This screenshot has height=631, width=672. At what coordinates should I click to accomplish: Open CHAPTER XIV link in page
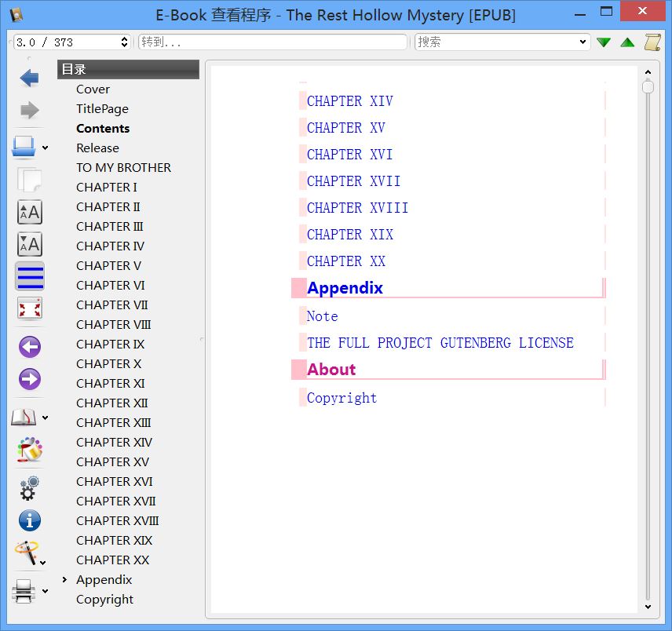[x=349, y=101]
